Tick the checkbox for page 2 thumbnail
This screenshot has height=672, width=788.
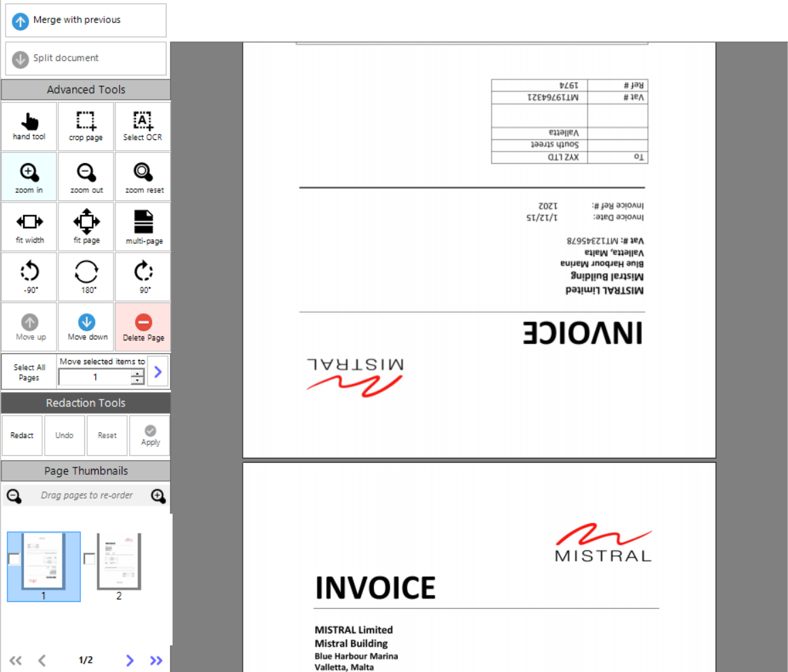click(x=89, y=559)
